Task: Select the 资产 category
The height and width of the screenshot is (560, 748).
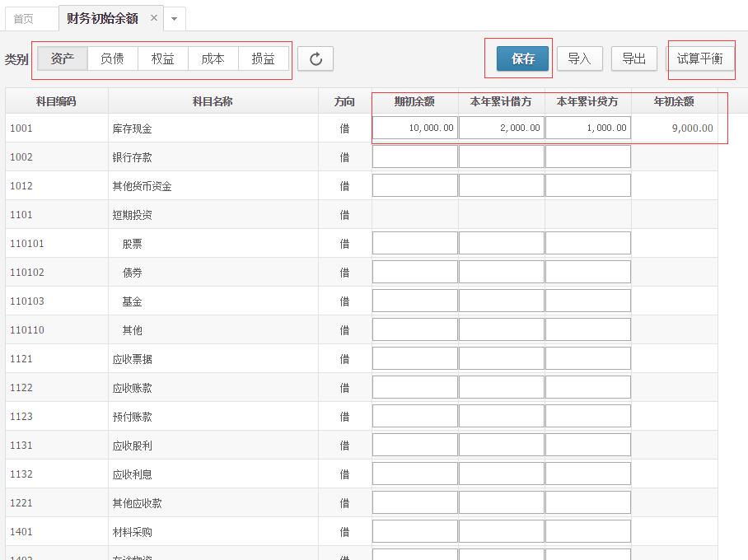Action: 63,58
